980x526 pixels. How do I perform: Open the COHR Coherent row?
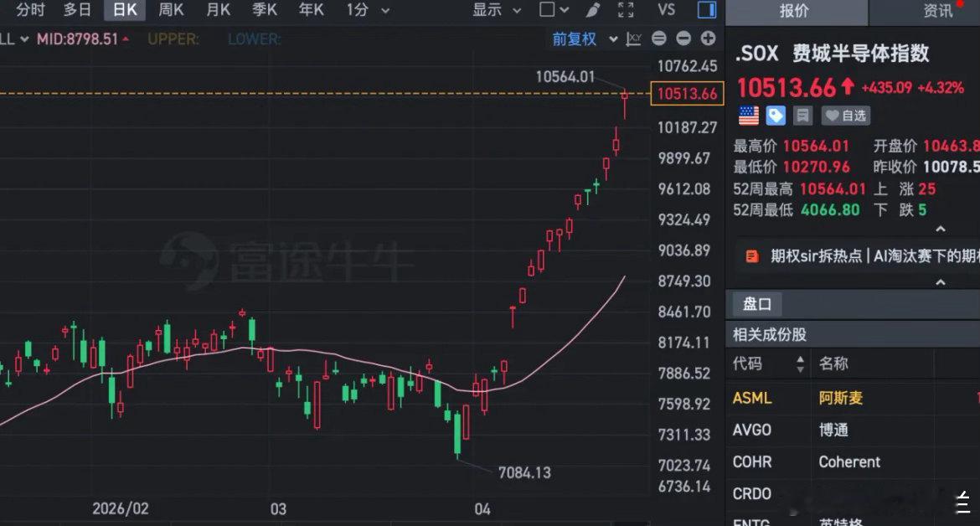point(853,462)
